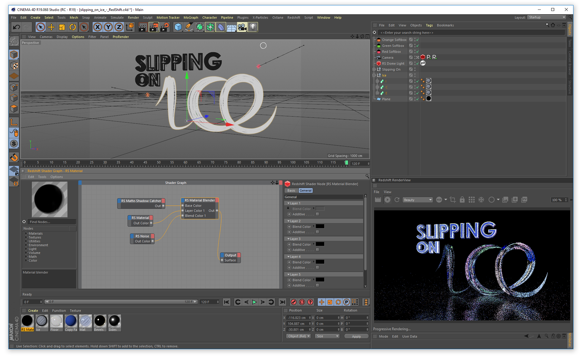Open Edit Render Settings icon

[164, 27]
